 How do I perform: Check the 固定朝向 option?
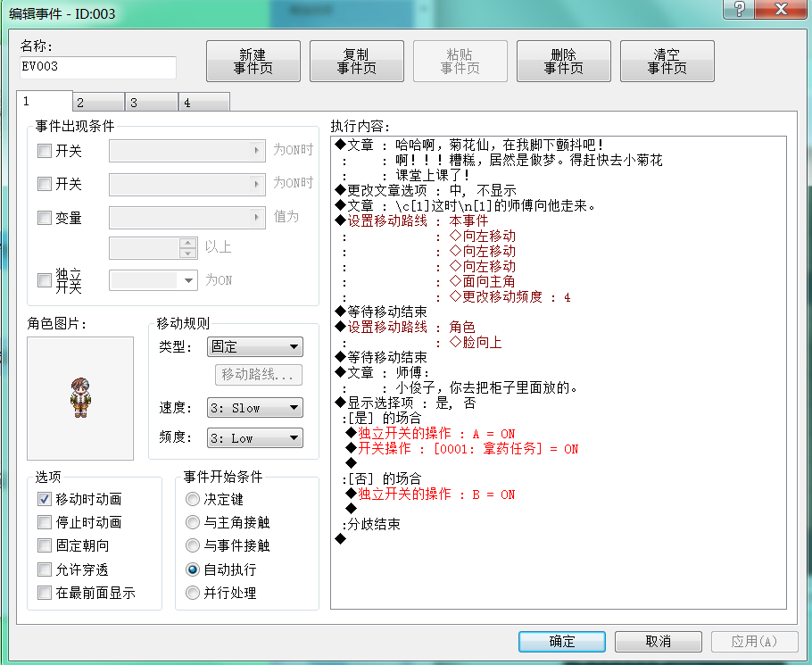click(x=45, y=545)
